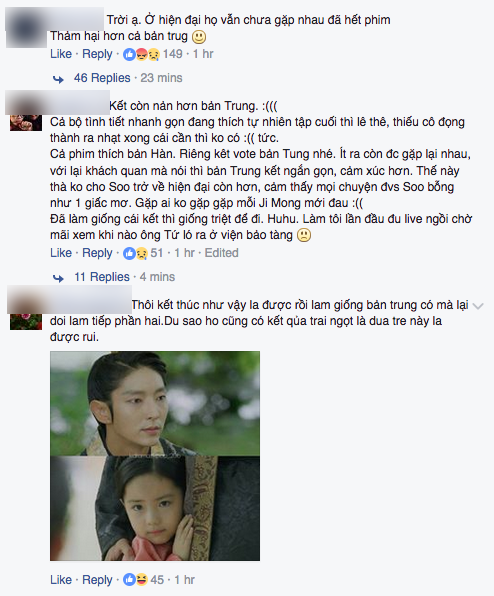Click the sad emoji ending the second comment

click(x=303, y=235)
